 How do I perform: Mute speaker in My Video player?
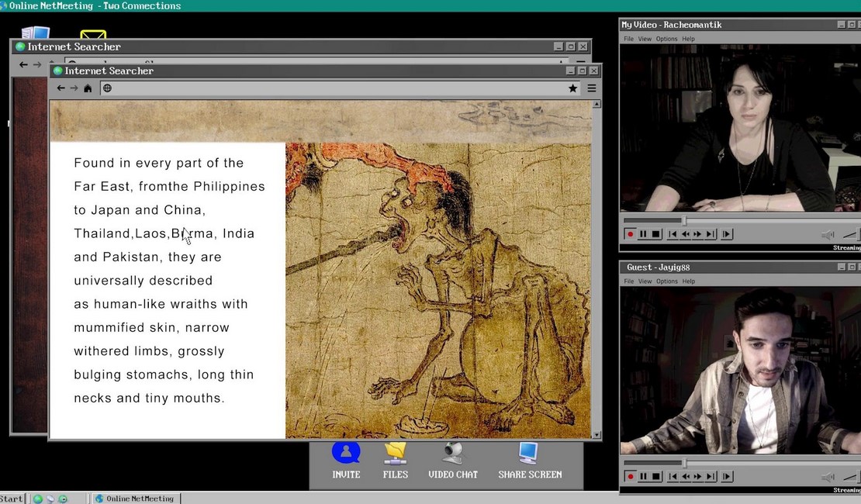click(828, 235)
